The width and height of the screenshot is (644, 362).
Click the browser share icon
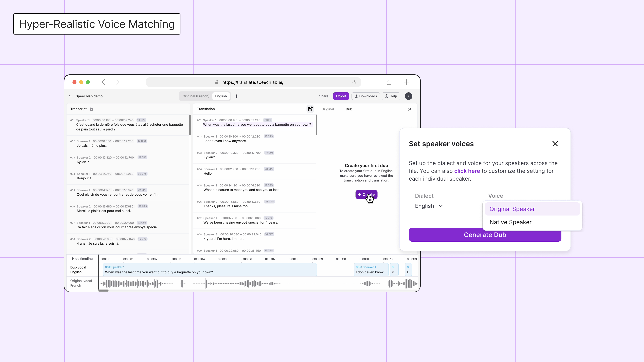coord(389,82)
